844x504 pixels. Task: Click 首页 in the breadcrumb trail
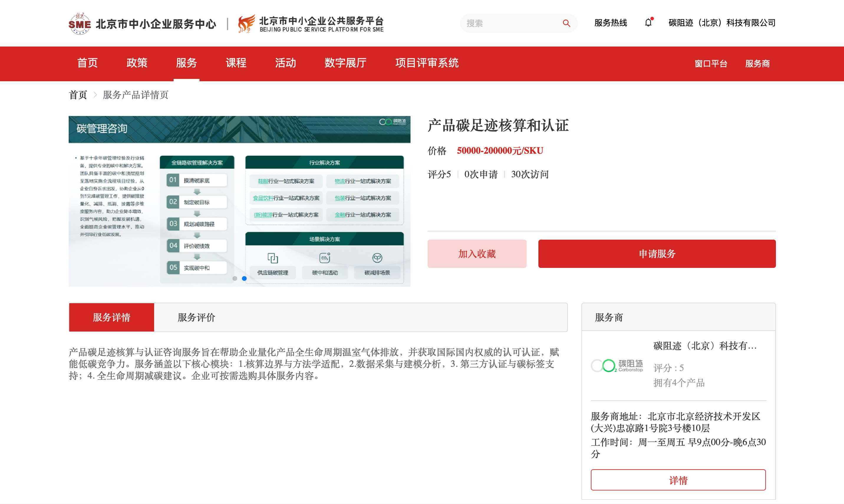[x=78, y=95]
